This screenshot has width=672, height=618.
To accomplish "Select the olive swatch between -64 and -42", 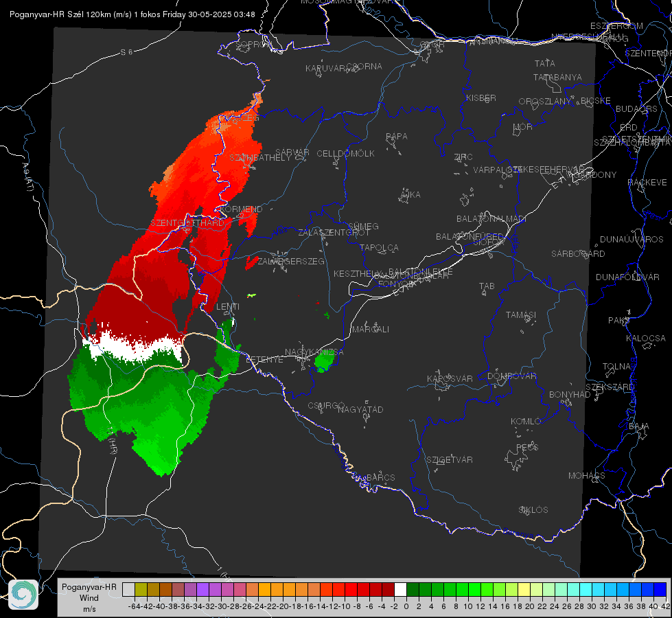I will point(141,589).
